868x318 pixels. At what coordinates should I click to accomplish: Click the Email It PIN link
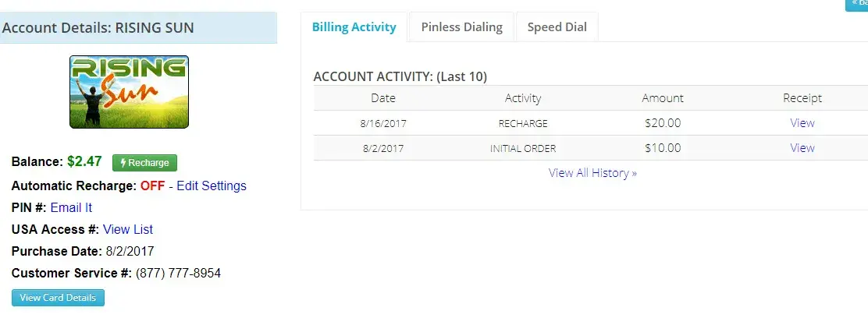[71, 207]
